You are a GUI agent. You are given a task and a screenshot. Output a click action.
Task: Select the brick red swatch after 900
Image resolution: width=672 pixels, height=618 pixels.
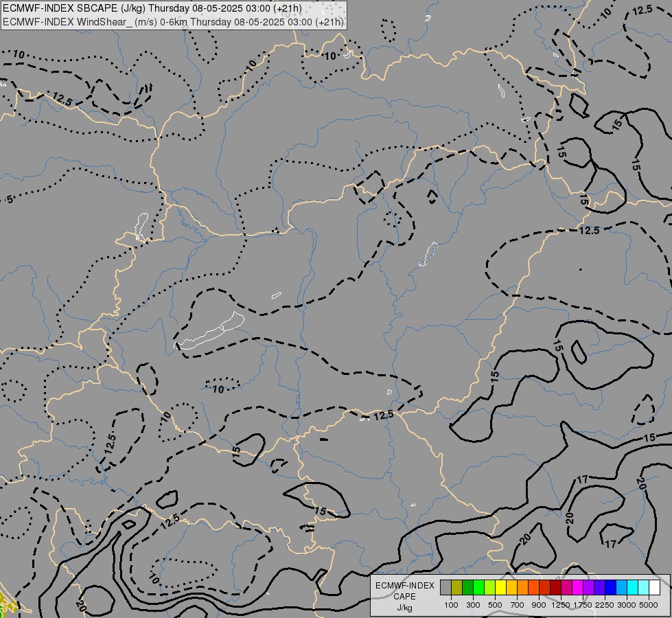pos(545,588)
